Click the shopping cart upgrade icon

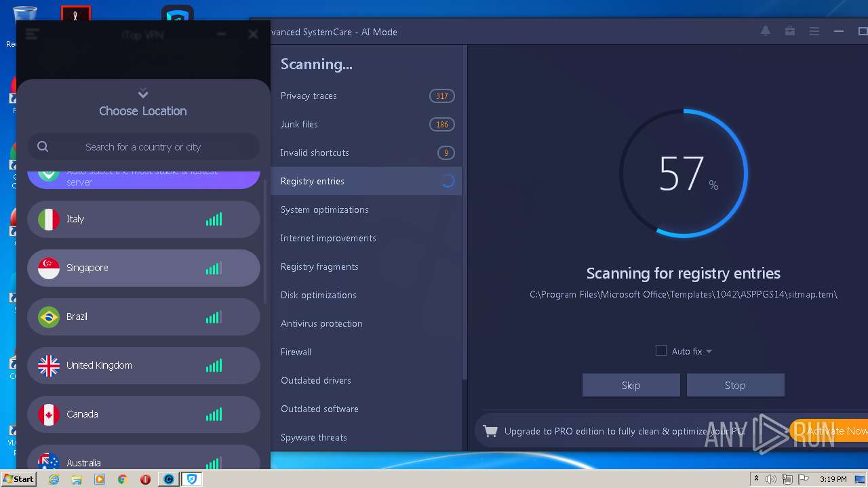[x=490, y=431]
